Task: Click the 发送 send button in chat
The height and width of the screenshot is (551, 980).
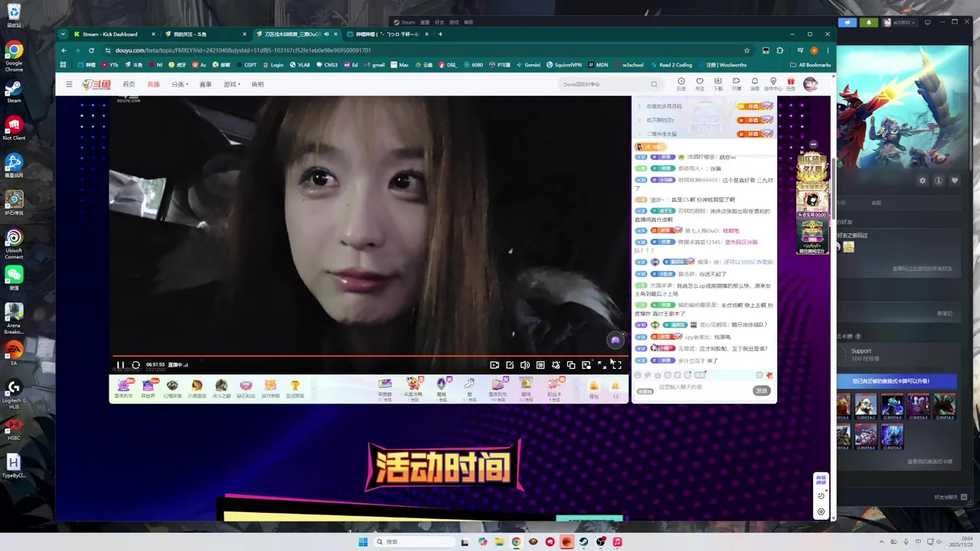Action: pyautogui.click(x=761, y=390)
